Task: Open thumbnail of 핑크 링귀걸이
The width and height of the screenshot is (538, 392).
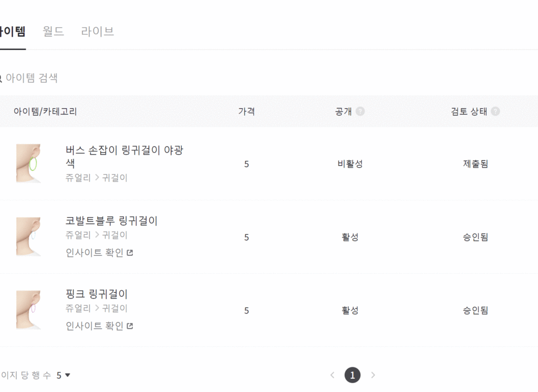Action: 28,311
